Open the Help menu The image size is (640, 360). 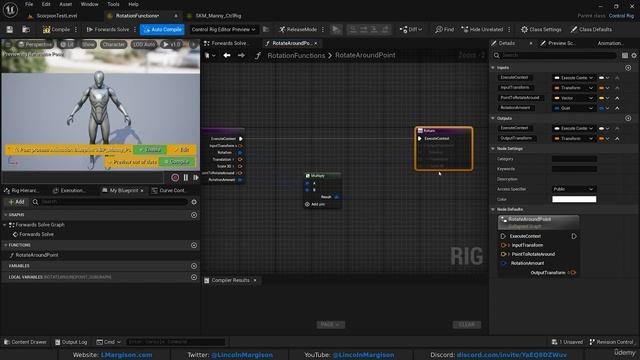point(133,4)
